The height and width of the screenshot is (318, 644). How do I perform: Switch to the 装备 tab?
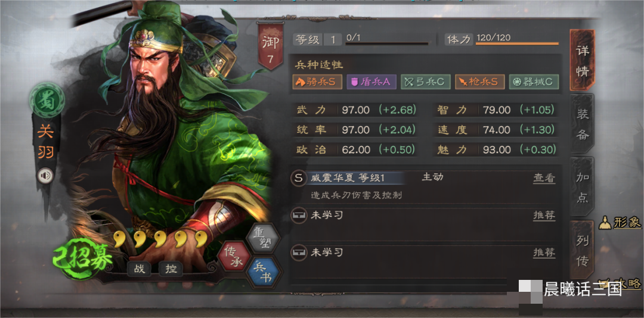582,124
